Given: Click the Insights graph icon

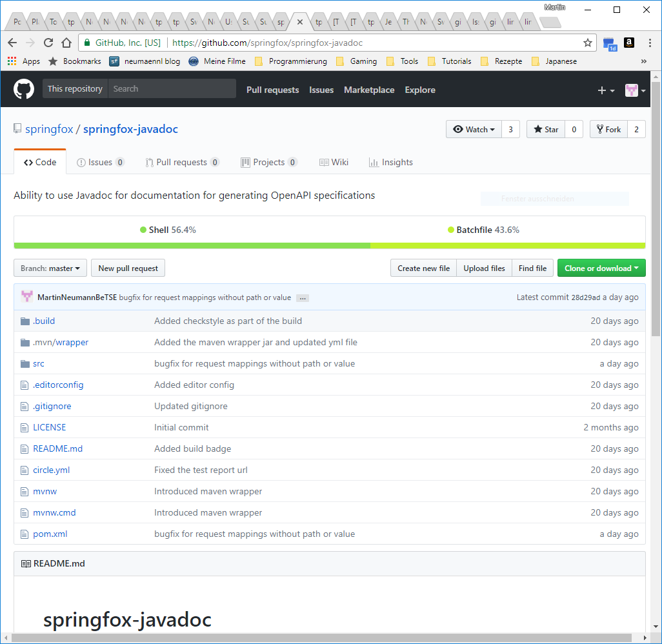Looking at the screenshot, I should pyautogui.click(x=373, y=162).
